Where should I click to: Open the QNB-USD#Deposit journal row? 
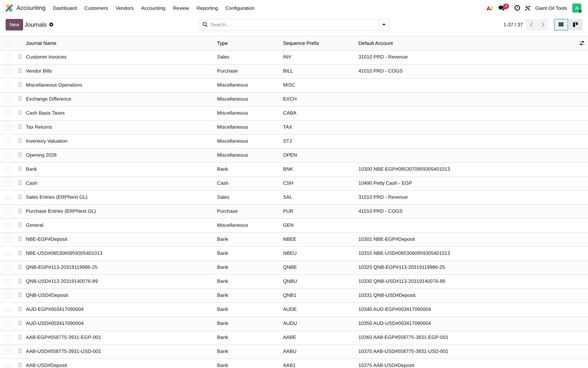(x=294, y=295)
